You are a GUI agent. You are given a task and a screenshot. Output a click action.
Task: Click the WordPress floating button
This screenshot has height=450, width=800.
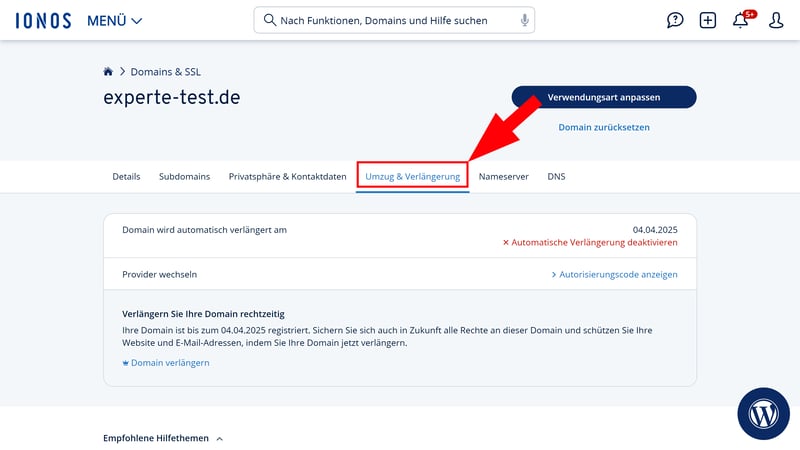pyautogui.click(x=763, y=414)
